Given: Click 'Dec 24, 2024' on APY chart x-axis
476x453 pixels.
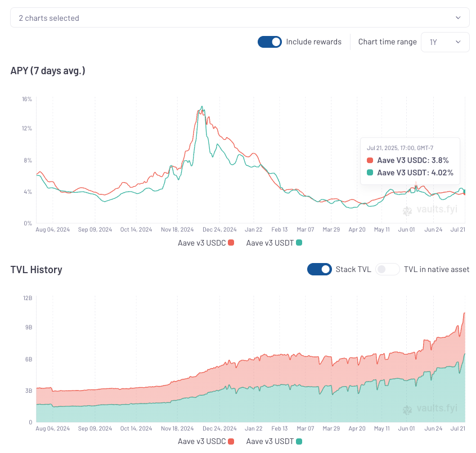Looking at the screenshot, I should [x=219, y=229].
